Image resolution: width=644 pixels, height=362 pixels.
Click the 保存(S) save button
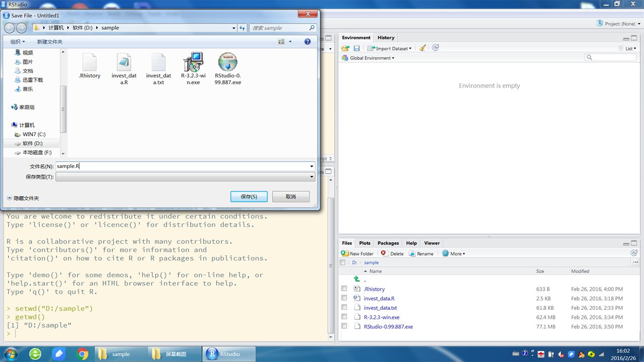(249, 197)
